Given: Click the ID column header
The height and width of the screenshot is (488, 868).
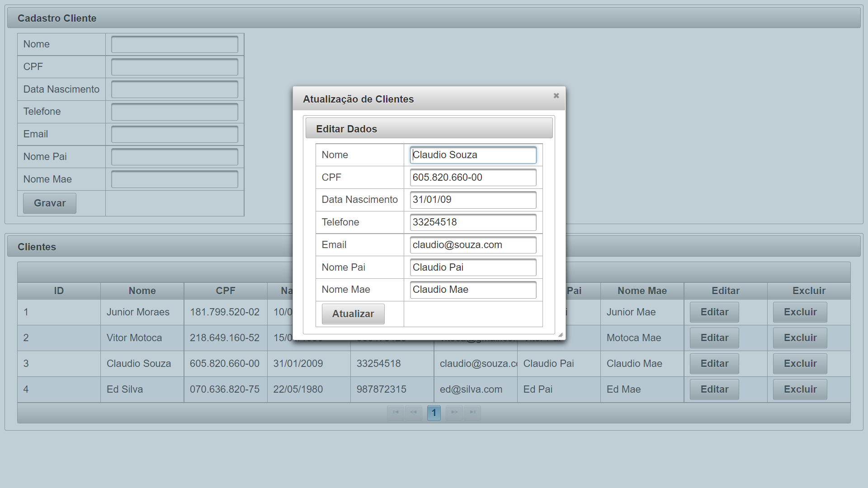Looking at the screenshot, I should click(59, 291).
